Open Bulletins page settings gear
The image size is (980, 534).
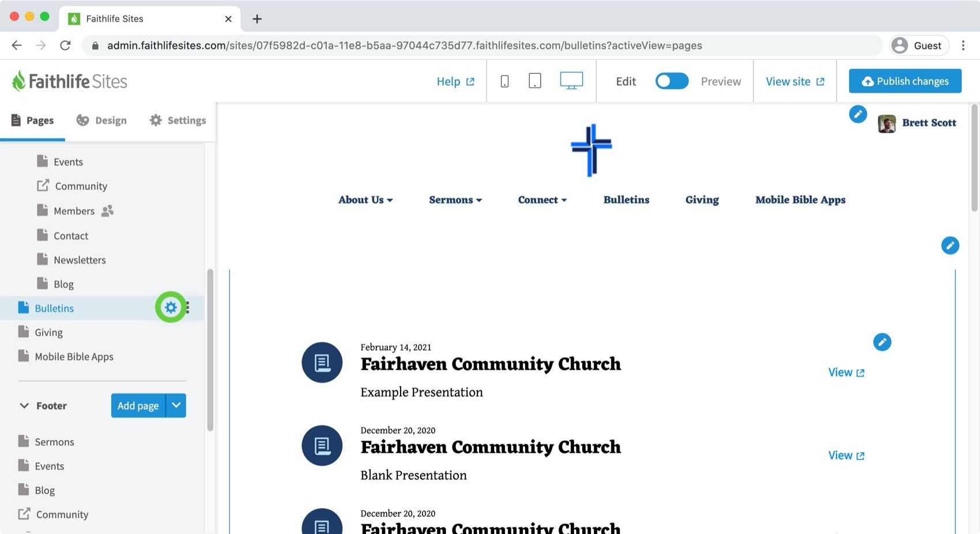click(x=171, y=308)
